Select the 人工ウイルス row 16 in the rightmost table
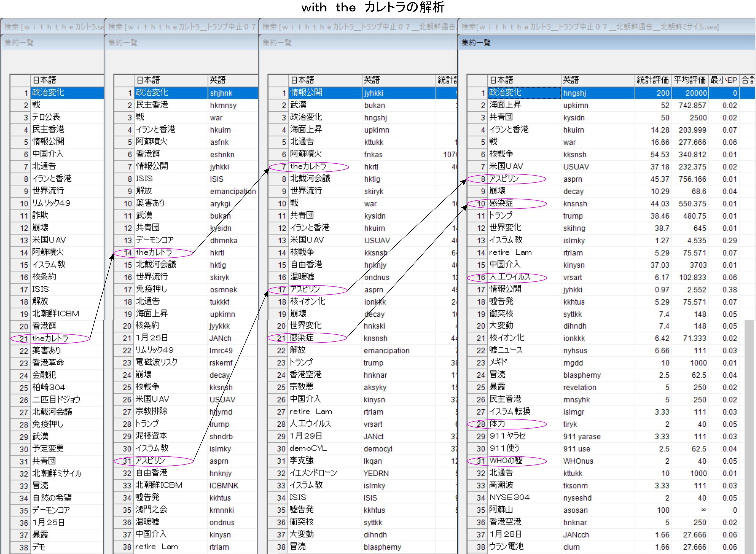 (510, 277)
